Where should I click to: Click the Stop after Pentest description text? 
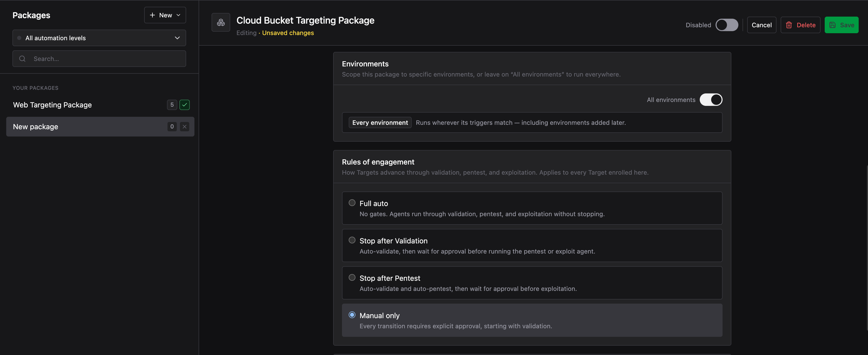tap(468, 289)
